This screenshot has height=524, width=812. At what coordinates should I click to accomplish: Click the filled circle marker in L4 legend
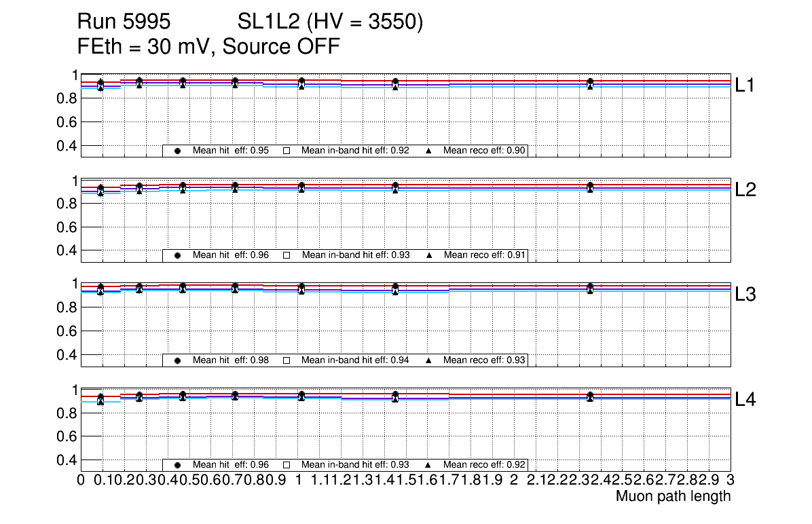[x=177, y=466]
